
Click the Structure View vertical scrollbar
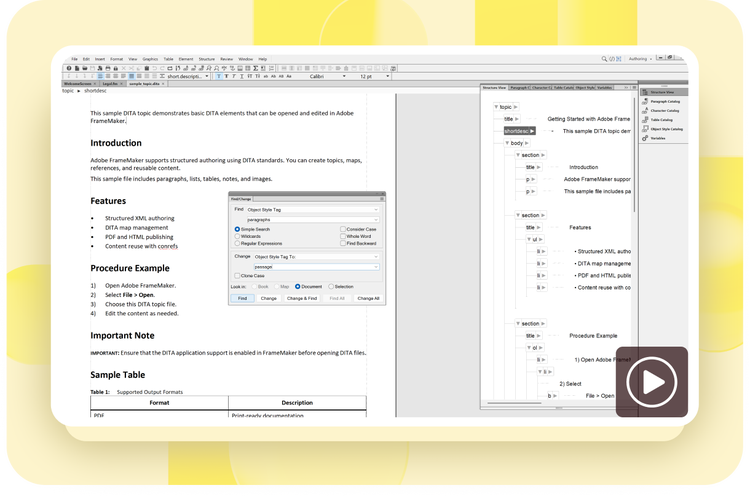point(634,153)
